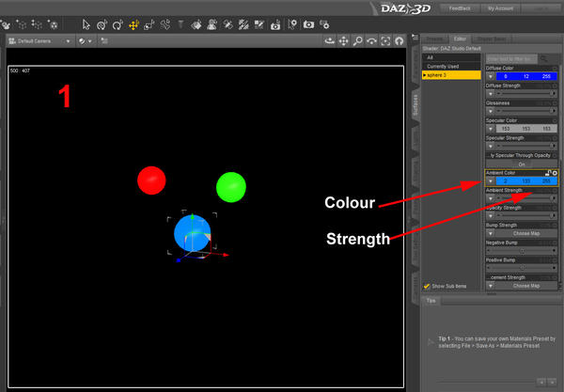The height and width of the screenshot is (392, 564).
Task: Click the viewport Zoom magnifier control
Action: click(x=357, y=41)
